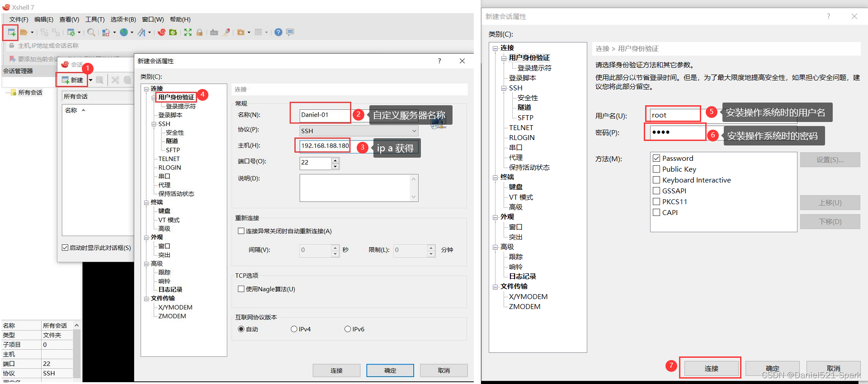Open the 协议(P) SSH dropdown
The width and height of the screenshot is (868, 384).
tap(359, 131)
